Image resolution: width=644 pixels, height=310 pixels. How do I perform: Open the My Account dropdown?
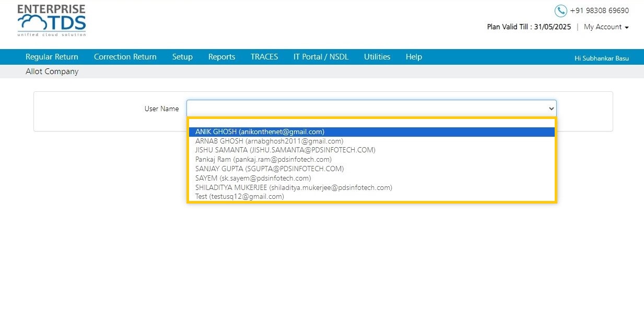point(606,27)
